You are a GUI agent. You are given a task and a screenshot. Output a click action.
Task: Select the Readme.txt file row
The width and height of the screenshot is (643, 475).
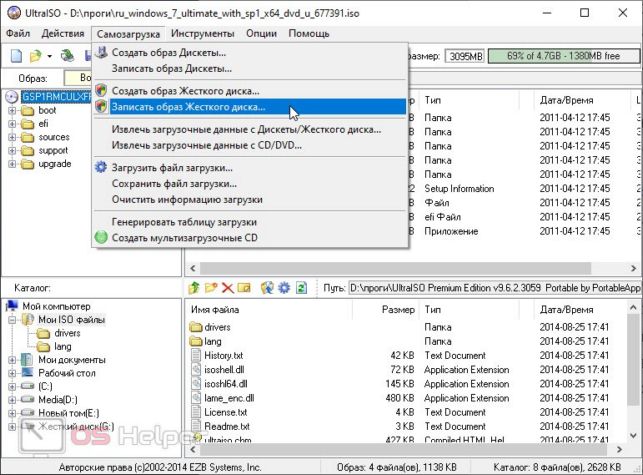407,426
